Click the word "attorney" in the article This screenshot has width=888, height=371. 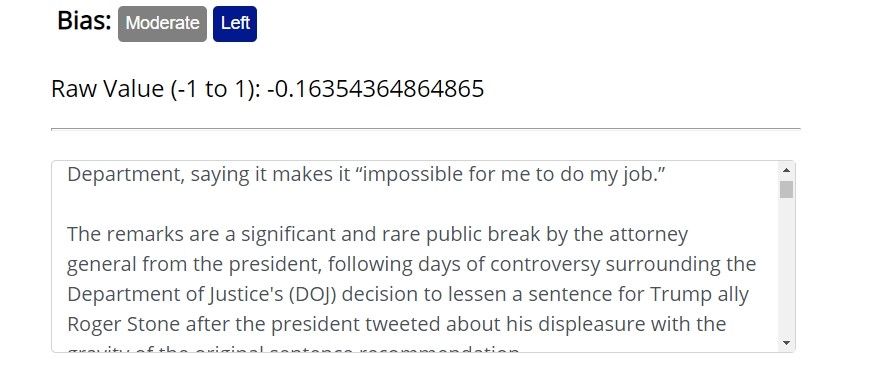tap(648, 234)
